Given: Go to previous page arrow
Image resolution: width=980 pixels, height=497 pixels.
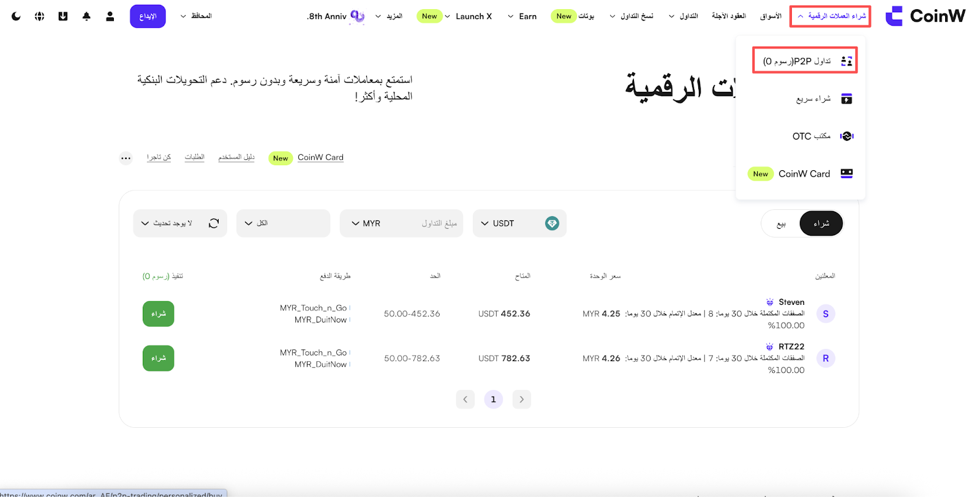Looking at the screenshot, I should coord(466,400).
